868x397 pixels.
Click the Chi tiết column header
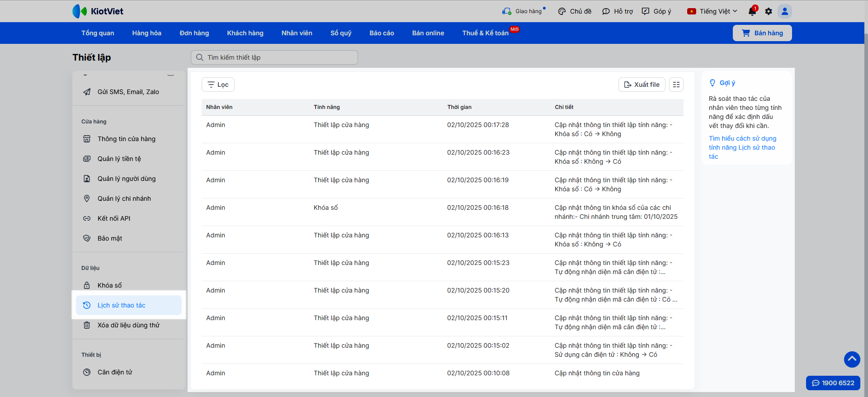point(564,107)
